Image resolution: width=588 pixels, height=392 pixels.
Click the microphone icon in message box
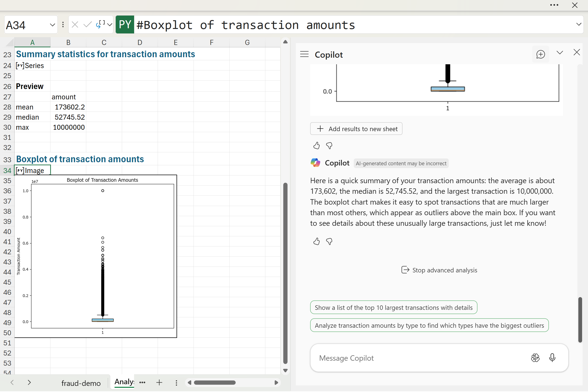coord(552,358)
